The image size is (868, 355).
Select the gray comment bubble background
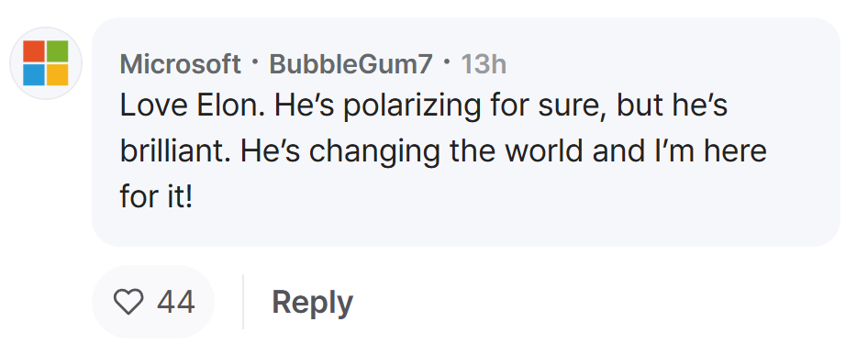(x=466, y=132)
